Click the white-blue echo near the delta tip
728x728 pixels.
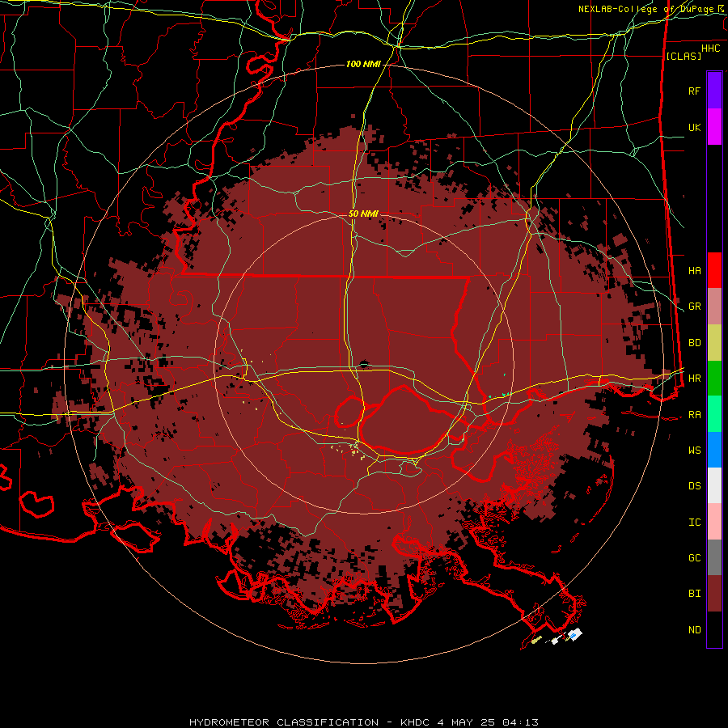[575, 633]
